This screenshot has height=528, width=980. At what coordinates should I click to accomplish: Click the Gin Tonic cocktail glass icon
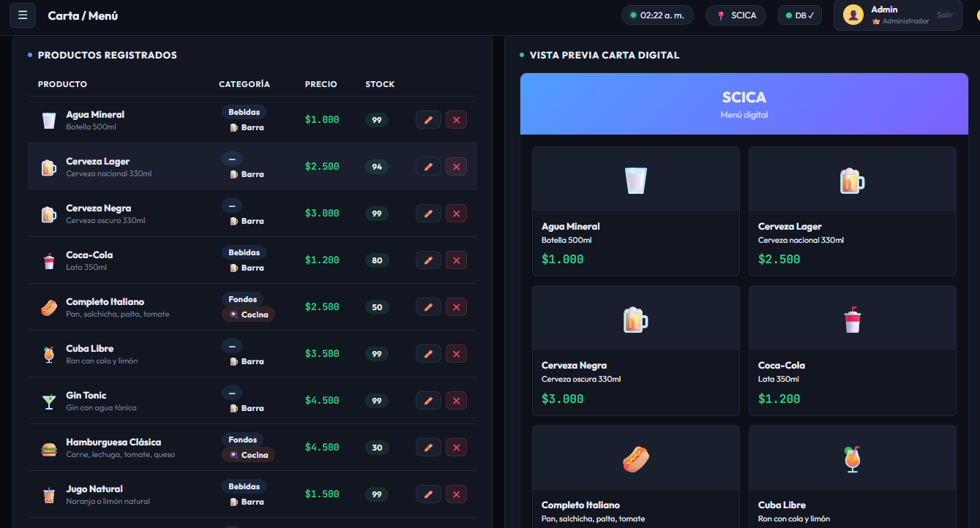click(x=49, y=401)
